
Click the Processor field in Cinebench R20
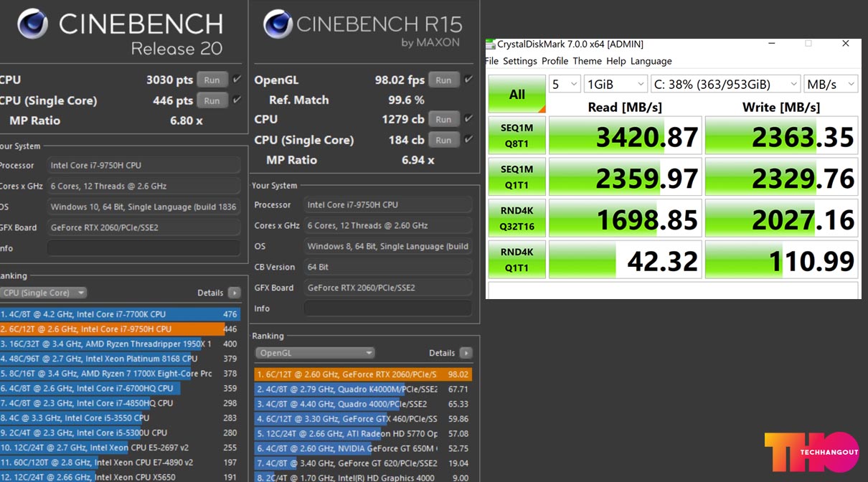click(143, 165)
